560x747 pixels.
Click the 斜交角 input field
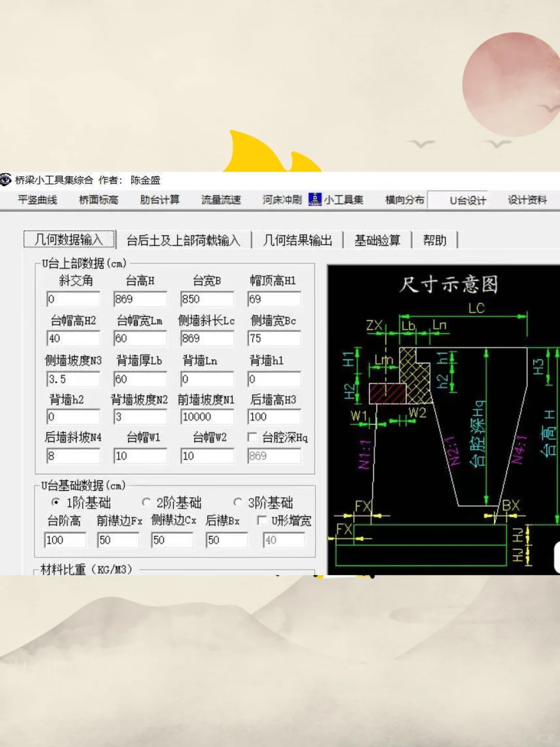(73, 299)
